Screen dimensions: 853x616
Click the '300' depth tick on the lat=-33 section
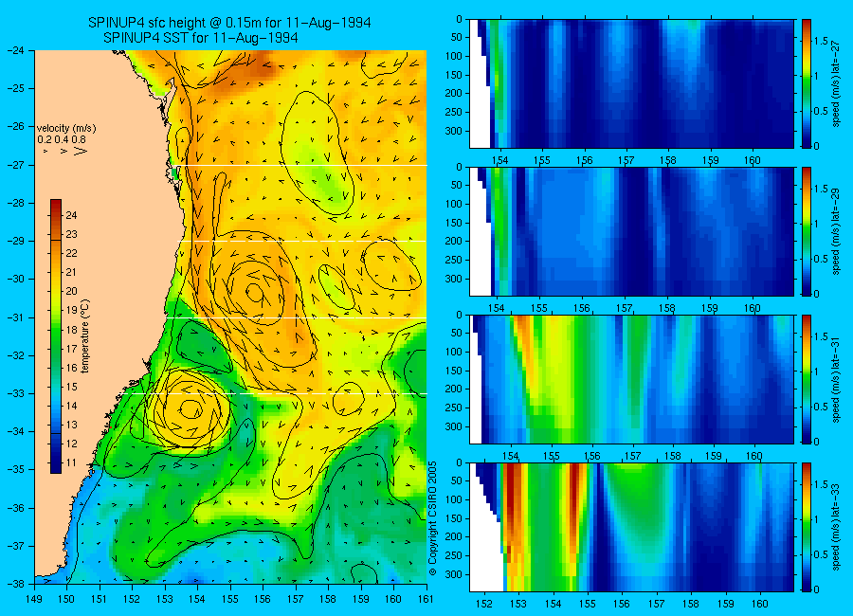[x=454, y=574]
